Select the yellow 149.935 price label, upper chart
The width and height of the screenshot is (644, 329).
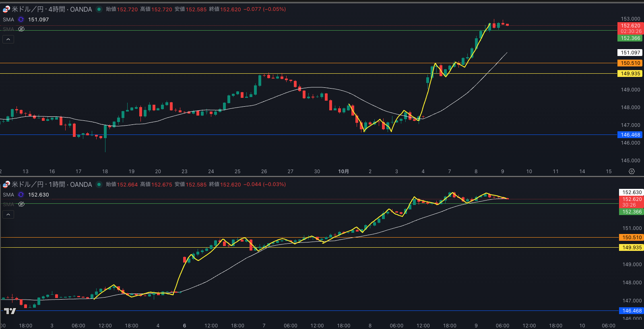click(x=630, y=74)
